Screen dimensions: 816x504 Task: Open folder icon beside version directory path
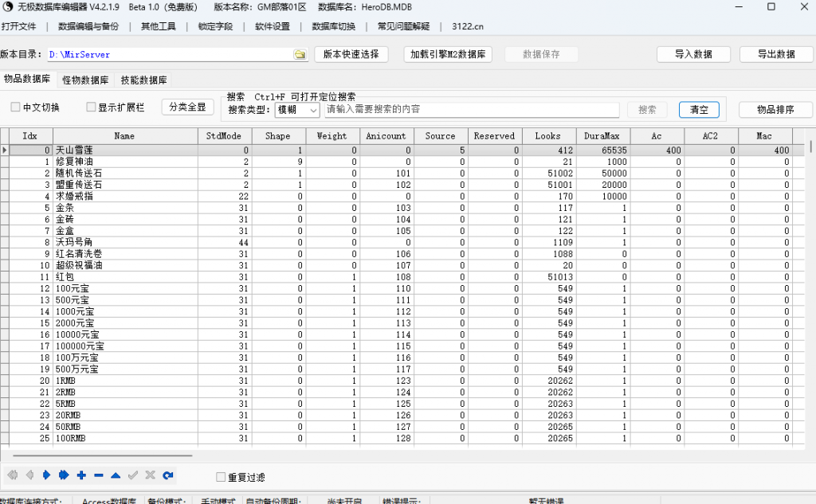pos(300,54)
